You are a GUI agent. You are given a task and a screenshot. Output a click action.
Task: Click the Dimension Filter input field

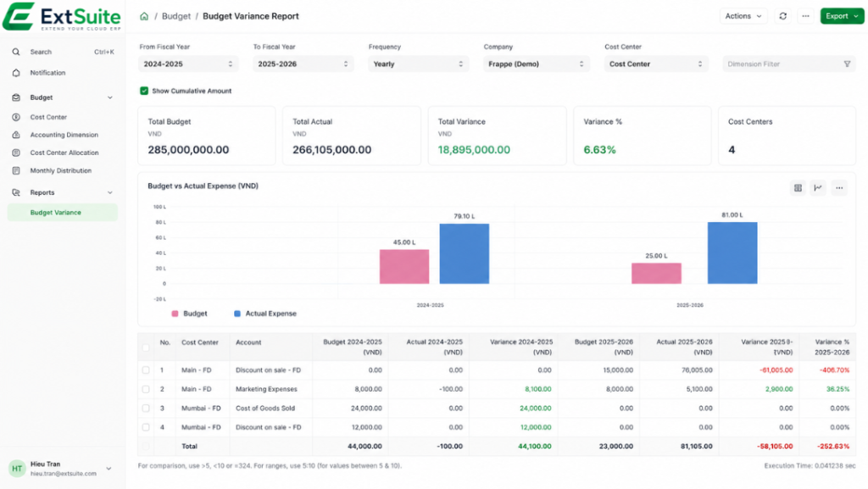[789, 64]
